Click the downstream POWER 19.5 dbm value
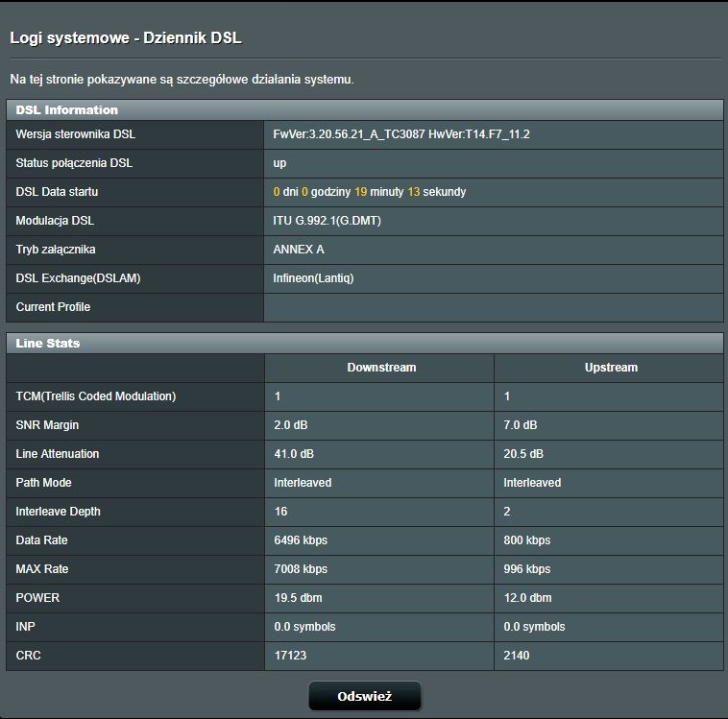Screen dimensions: 728x719 pos(298,598)
